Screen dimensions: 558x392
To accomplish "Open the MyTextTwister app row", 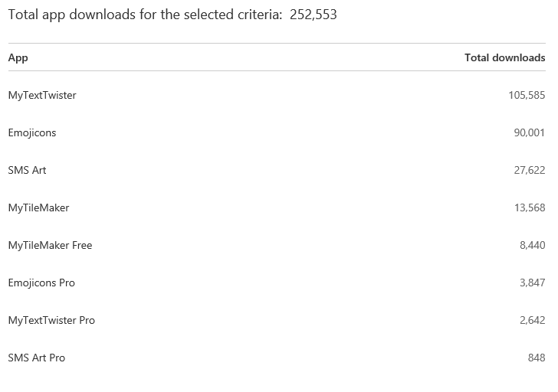I will 42,95.
